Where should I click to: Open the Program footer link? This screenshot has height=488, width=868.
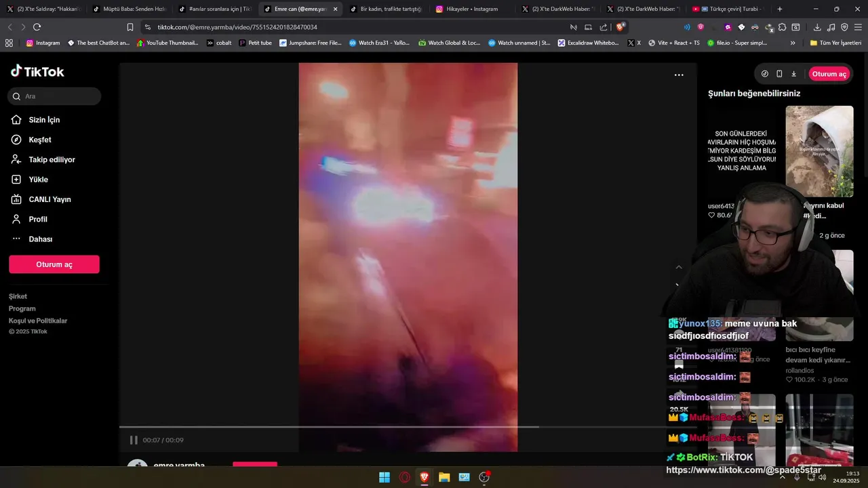(x=22, y=308)
